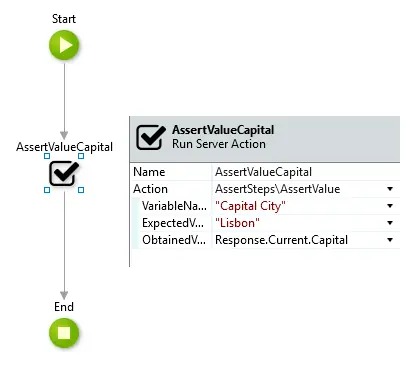Select the AssertValueCapital checkmark node in flow

64,173
